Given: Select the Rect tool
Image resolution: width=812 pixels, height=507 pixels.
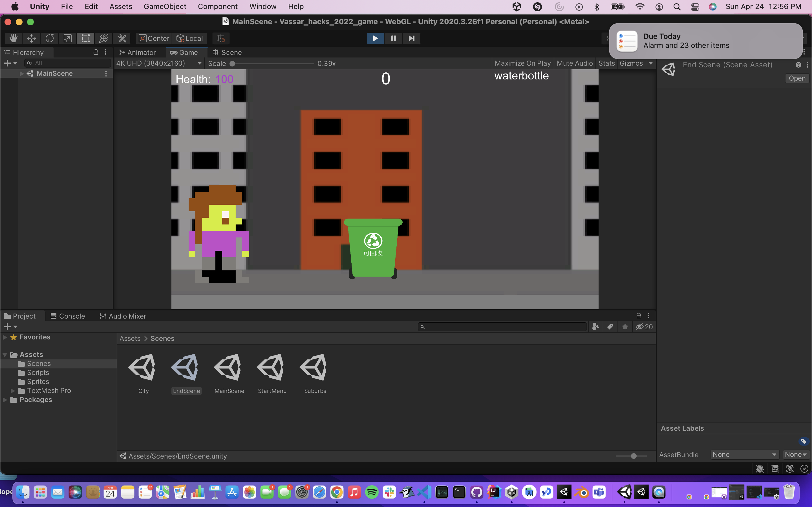Looking at the screenshot, I should [x=85, y=38].
